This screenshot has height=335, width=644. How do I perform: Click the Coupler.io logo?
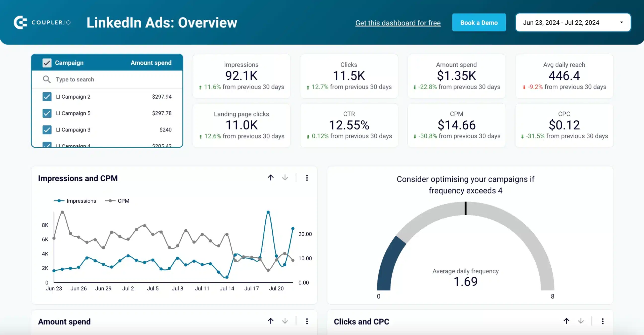(x=42, y=22)
